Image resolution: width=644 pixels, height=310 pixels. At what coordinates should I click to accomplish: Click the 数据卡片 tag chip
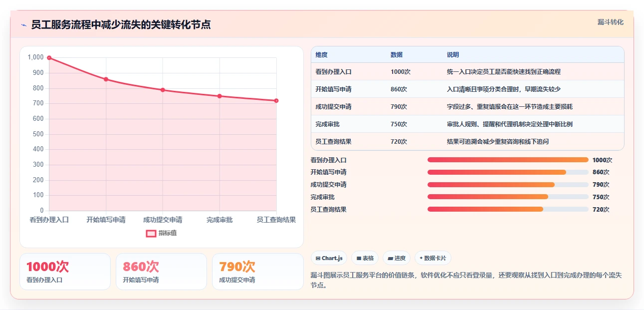pos(433,258)
